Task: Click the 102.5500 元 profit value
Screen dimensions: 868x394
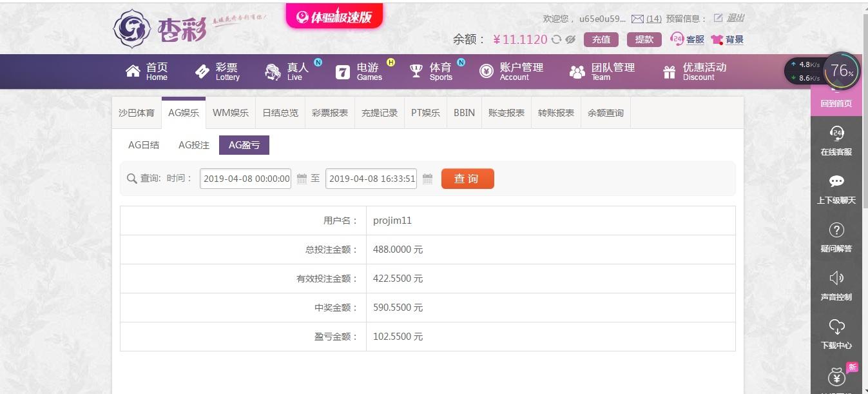Action: [x=398, y=337]
